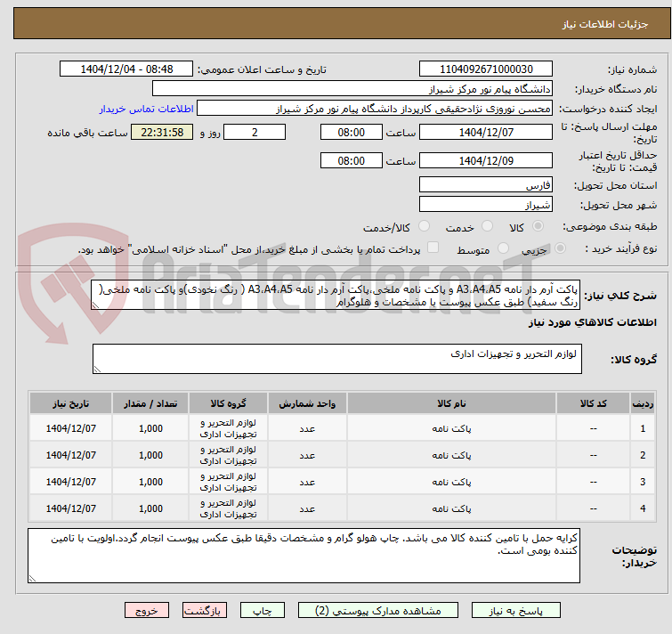Click the توضیحات خریدار notes box

pos(304,556)
